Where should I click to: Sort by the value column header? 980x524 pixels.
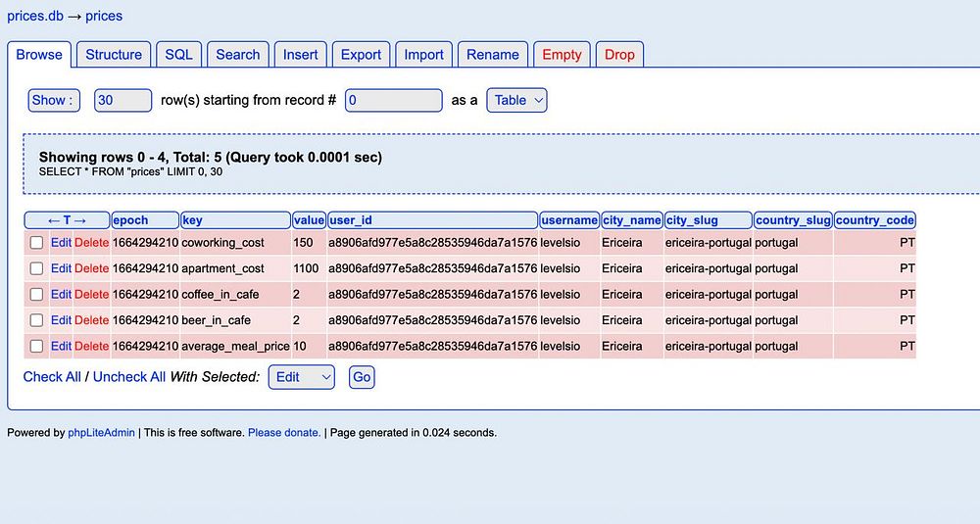(x=310, y=220)
